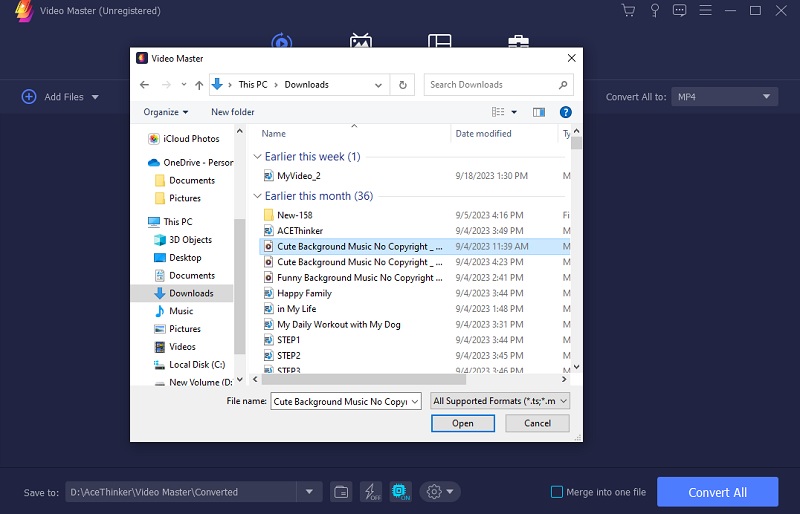Click the Add Files plus icon

coord(29,96)
